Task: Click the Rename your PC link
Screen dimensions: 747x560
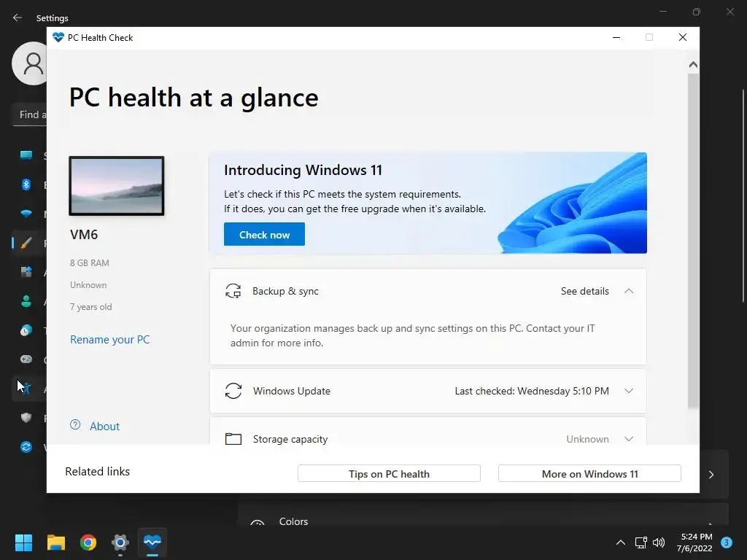Action: click(x=110, y=340)
